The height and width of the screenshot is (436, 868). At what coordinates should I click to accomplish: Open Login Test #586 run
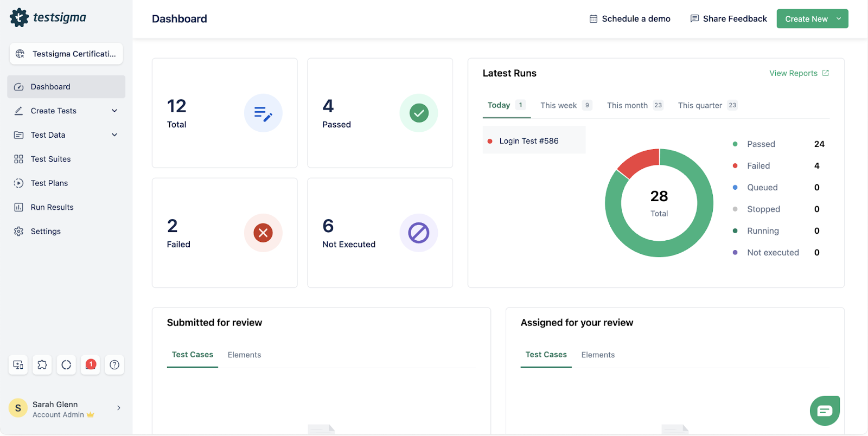[x=534, y=141]
